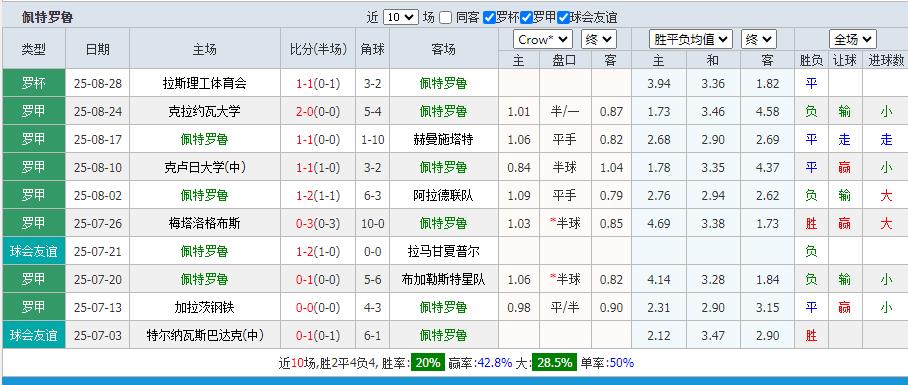Click the 特尔纳瓦斯巴达克(中) team link
The width and height of the screenshot is (908, 385).
pos(204,335)
